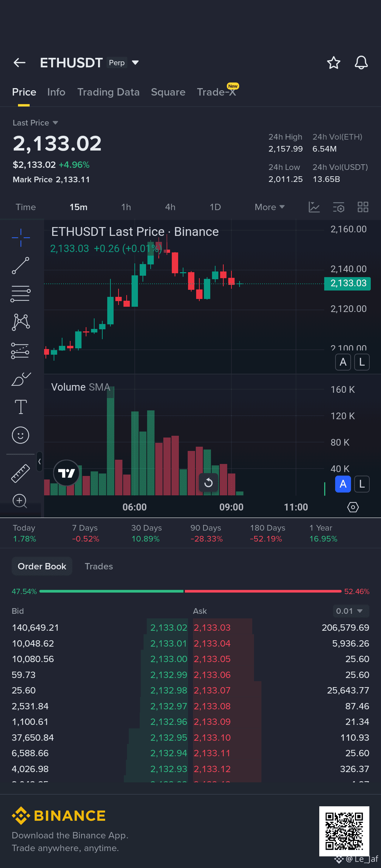Image resolution: width=381 pixels, height=868 pixels.
Task: Select the Trades tab
Action: pyautogui.click(x=99, y=566)
